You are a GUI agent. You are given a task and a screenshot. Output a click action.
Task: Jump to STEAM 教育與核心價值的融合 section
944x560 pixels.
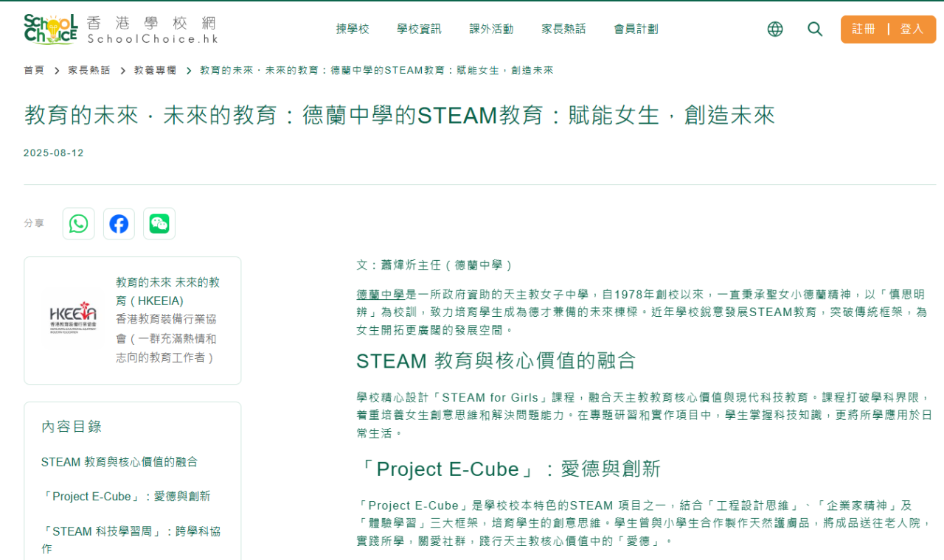[x=119, y=462]
